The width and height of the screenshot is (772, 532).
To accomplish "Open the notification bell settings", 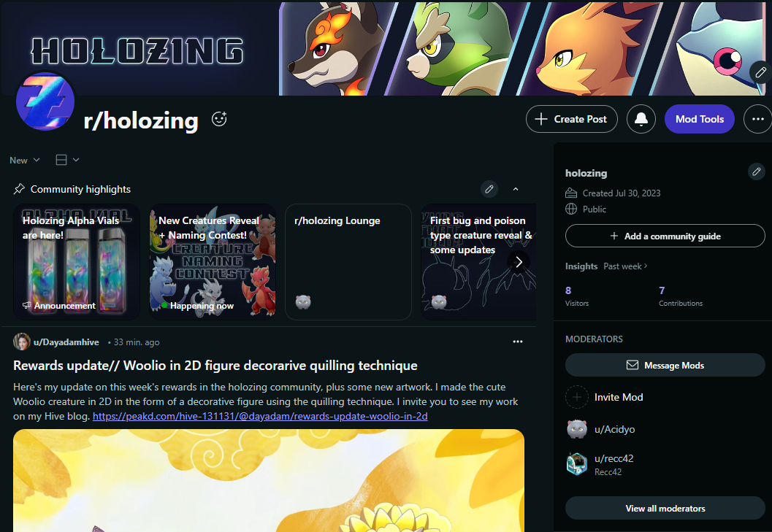I will pyautogui.click(x=641, y=119).
